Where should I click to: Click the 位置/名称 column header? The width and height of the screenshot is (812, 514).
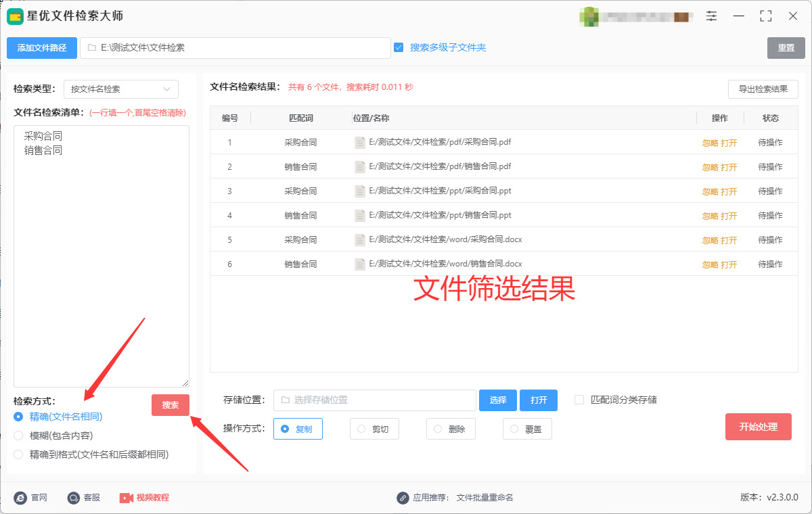[x=371, y=118]
